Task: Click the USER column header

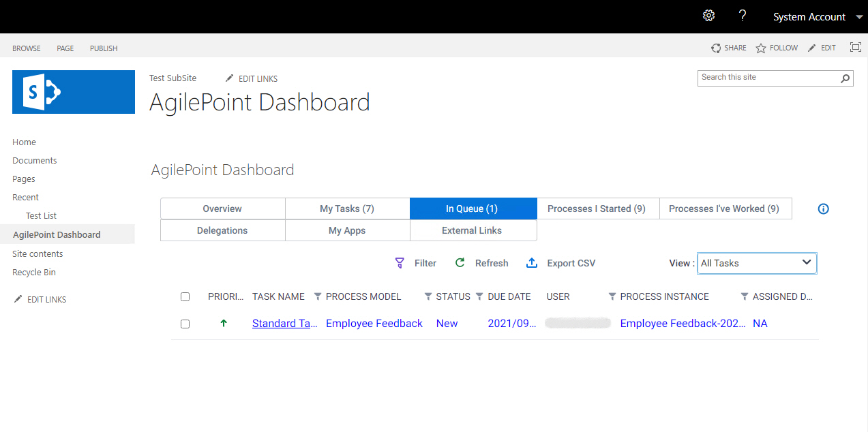Action: [558, 296]
